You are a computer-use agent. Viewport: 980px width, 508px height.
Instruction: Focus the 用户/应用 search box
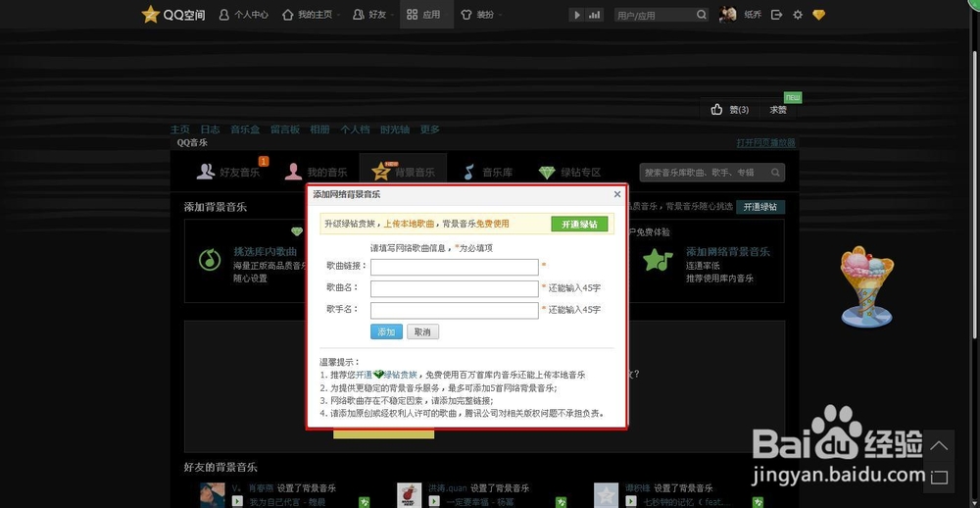(x=655, y=15)
